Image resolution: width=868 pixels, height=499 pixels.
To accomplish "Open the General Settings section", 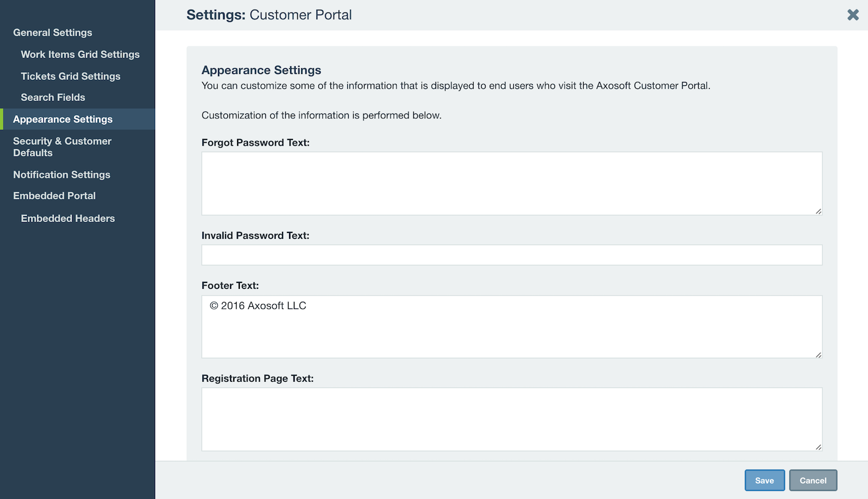I will click(x=53, y=33).
